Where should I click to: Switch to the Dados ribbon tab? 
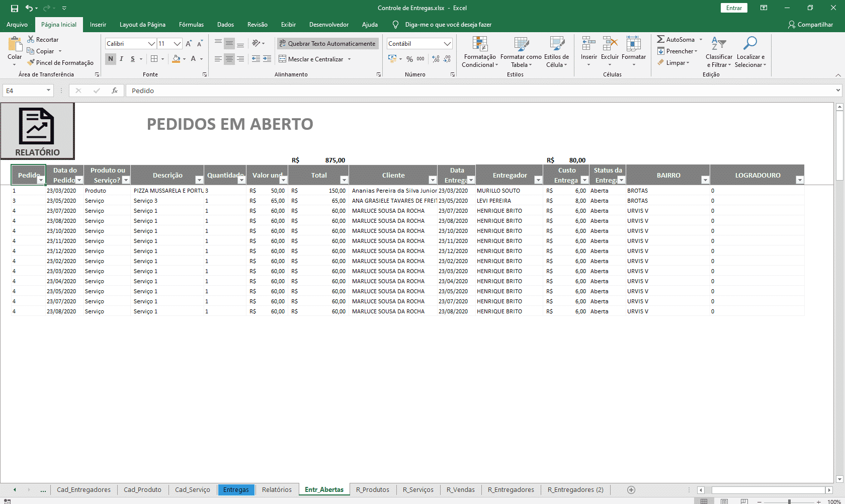point(225,25)
